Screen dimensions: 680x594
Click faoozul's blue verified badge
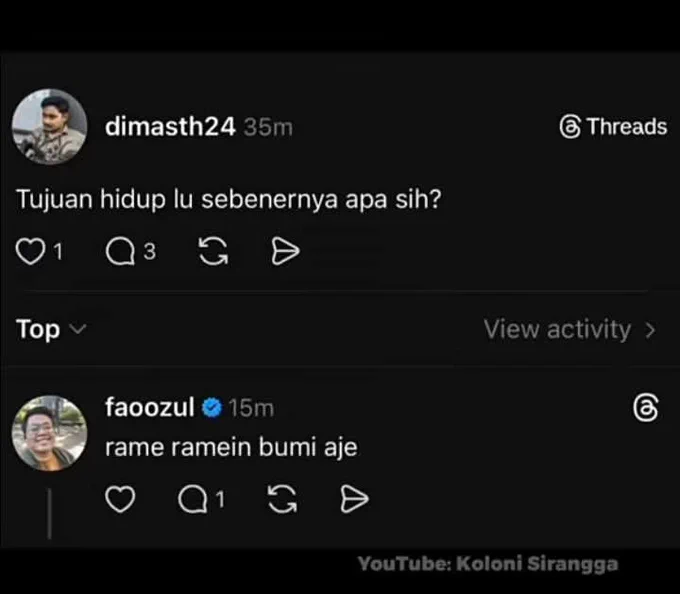[212, 408]
